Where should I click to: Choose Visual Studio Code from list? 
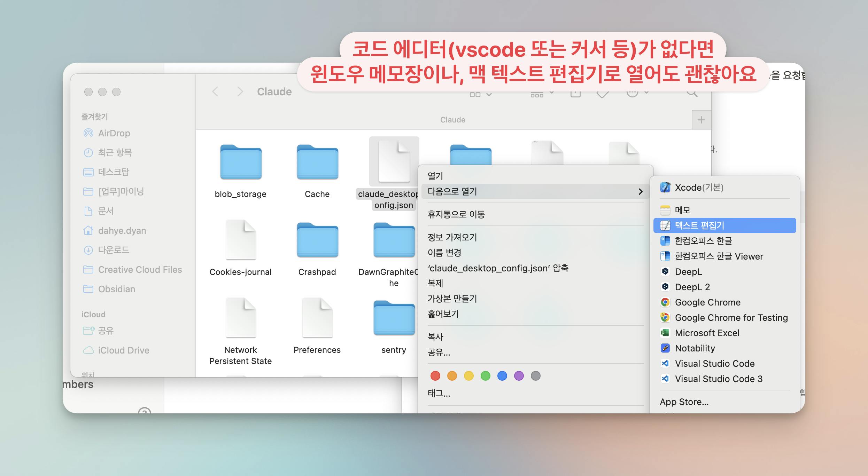[x=714, y=364]
